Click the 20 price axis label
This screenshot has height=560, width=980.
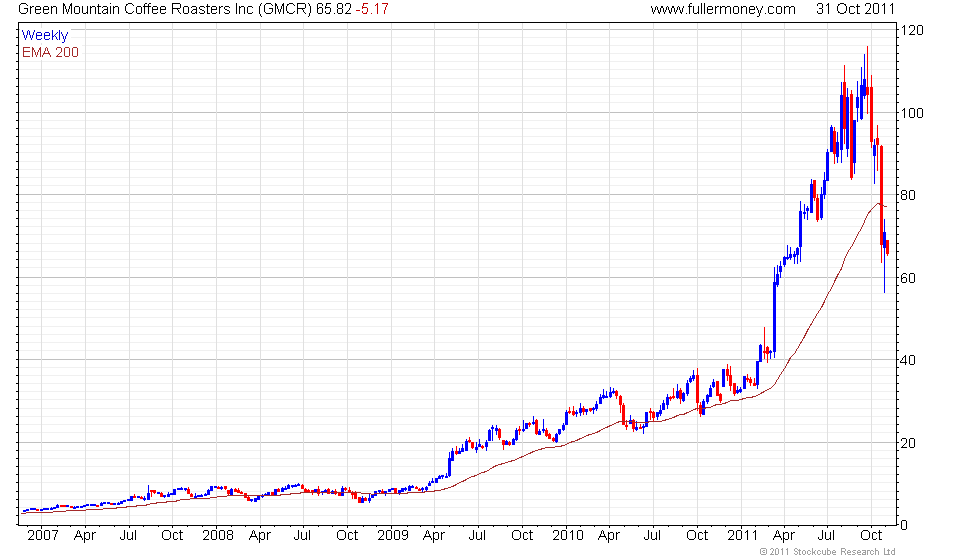[x=908, y=443]
